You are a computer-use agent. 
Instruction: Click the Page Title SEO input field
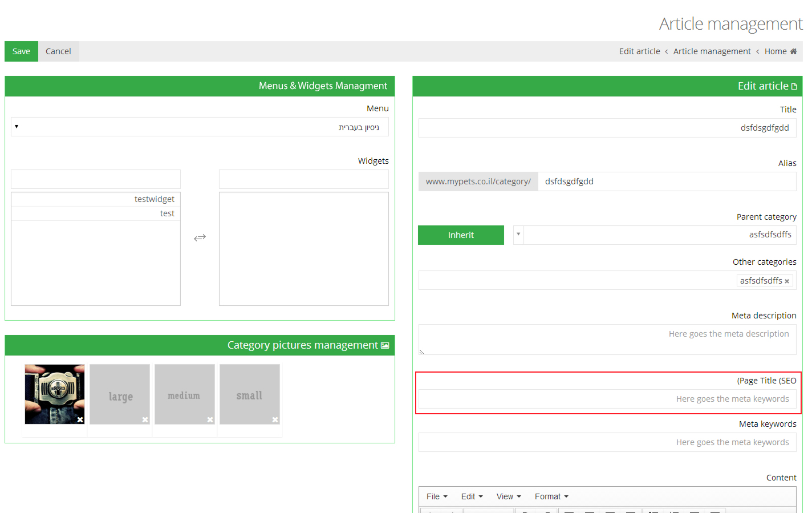[607, 399]
